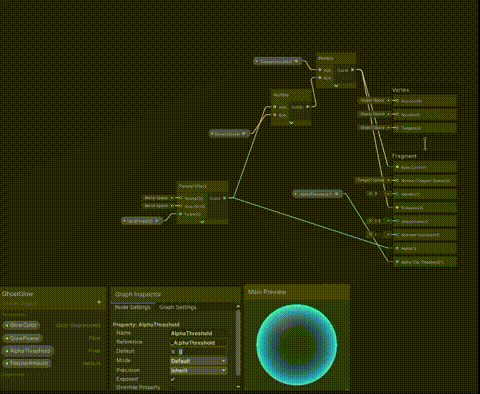Select the property node left of lower Multiply
This screenshot has width=480, height=394.
(229, 134)
